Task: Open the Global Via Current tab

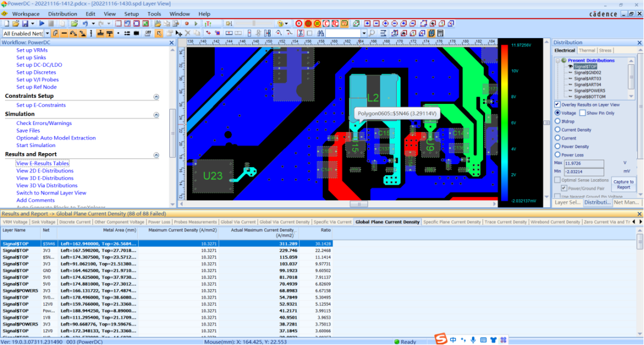Action: (x=238, y=222)
